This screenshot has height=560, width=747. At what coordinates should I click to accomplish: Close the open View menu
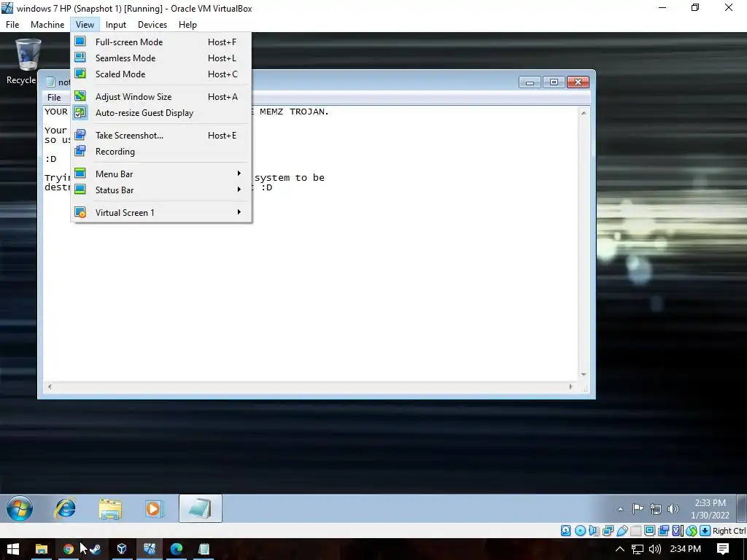[85, 24]
